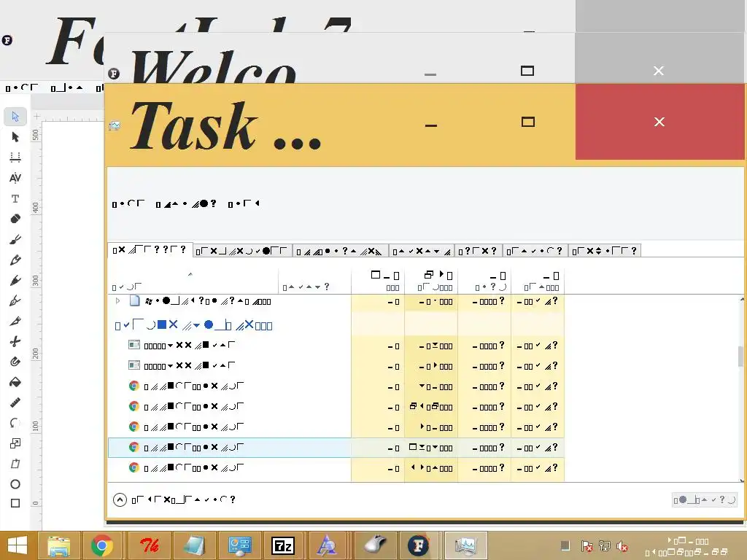Select the Text tool in FontLab

pyautogui.click(x=15, y=198)
